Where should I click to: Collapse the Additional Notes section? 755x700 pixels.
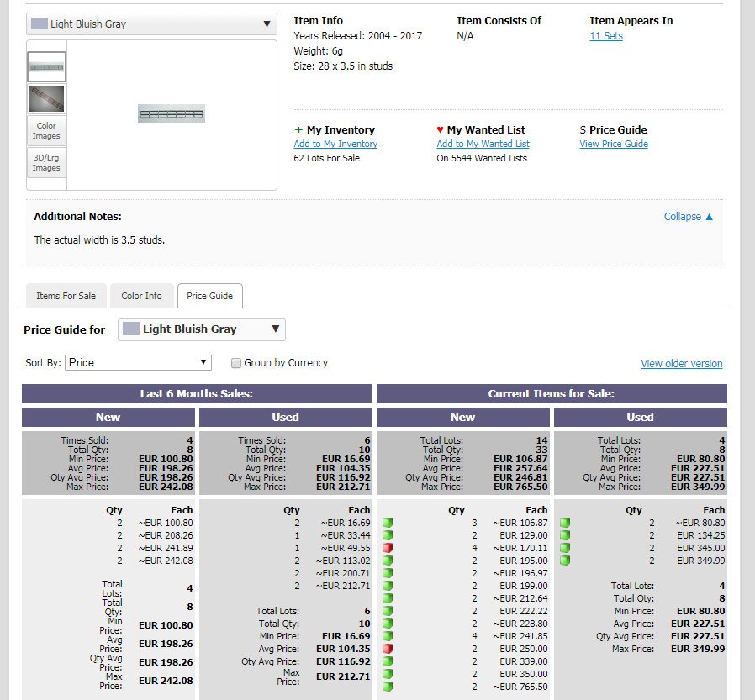coord(688,217)
